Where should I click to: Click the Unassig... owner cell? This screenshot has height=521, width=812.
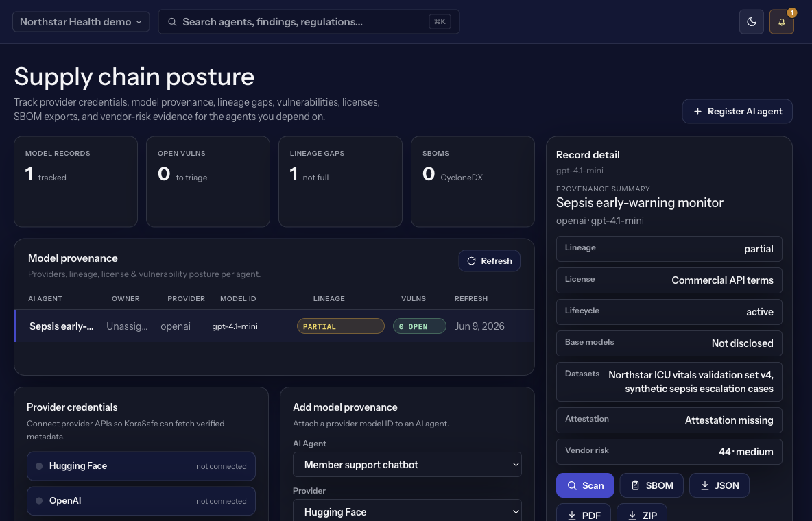click(127, 326)
